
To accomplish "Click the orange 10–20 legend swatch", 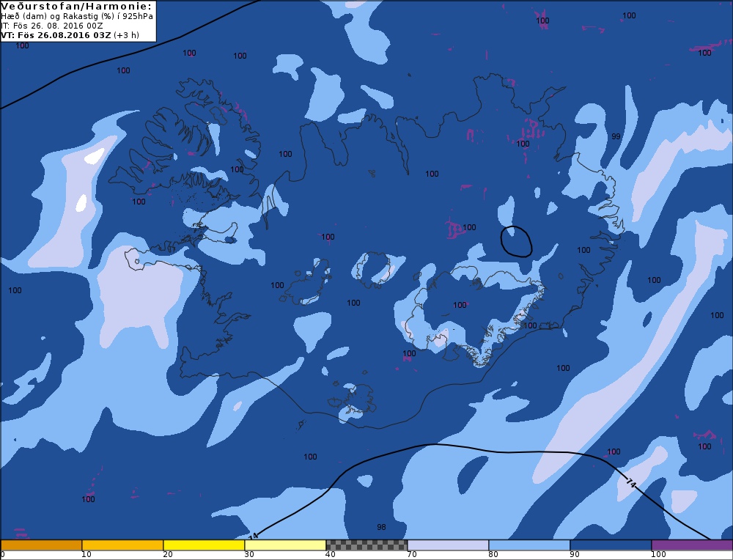I will pos(122,545).
